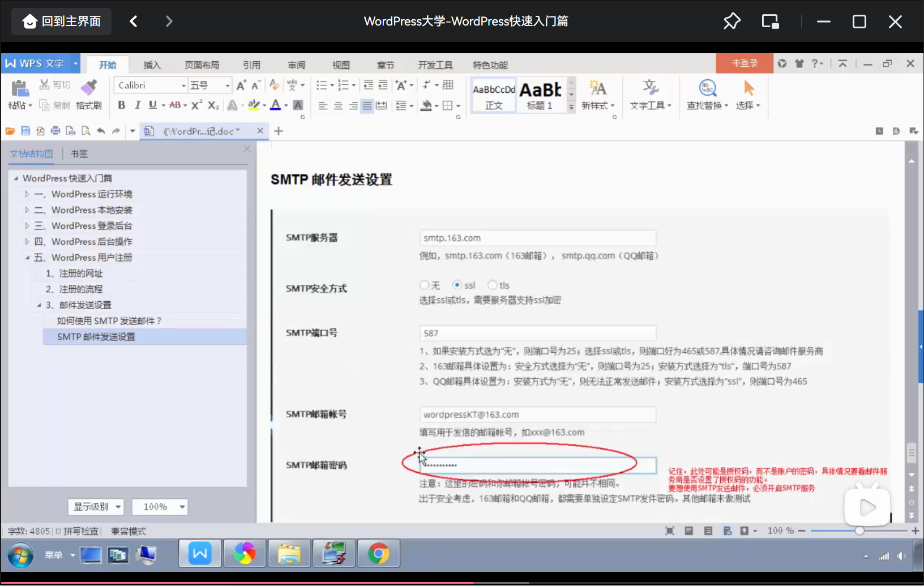Collapse 五、WordPress 用户注册 tree node
Image resolution: width=924 pixels, height=586 pixels.
tap(27, 258)
